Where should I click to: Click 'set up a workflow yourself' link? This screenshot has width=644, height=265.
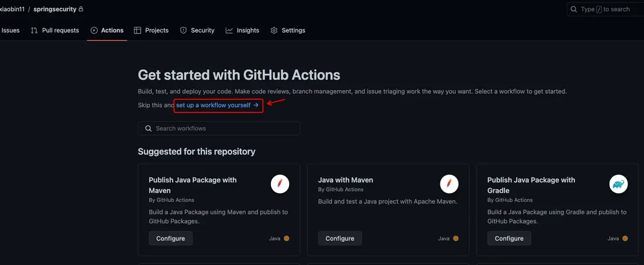point(218,106)
